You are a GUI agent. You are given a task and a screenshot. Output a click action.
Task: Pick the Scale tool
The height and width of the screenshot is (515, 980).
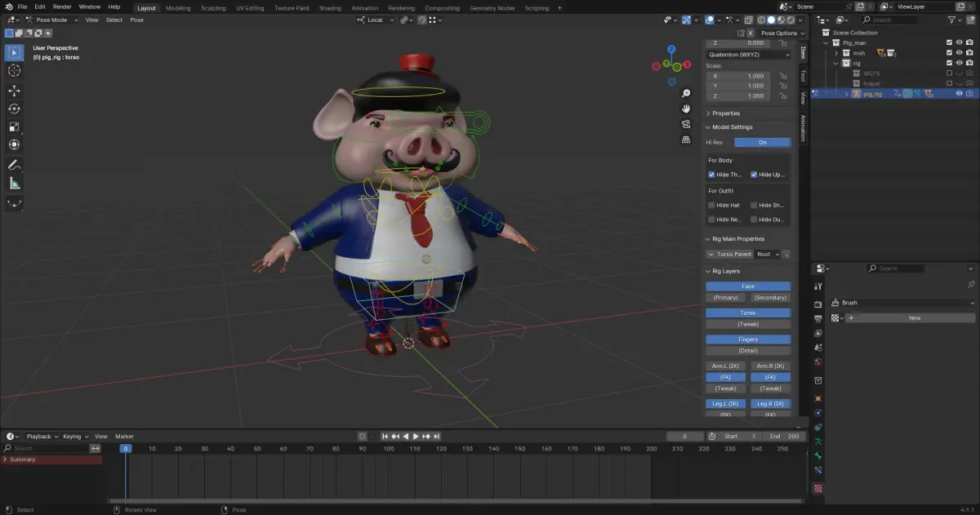point(14,127)
